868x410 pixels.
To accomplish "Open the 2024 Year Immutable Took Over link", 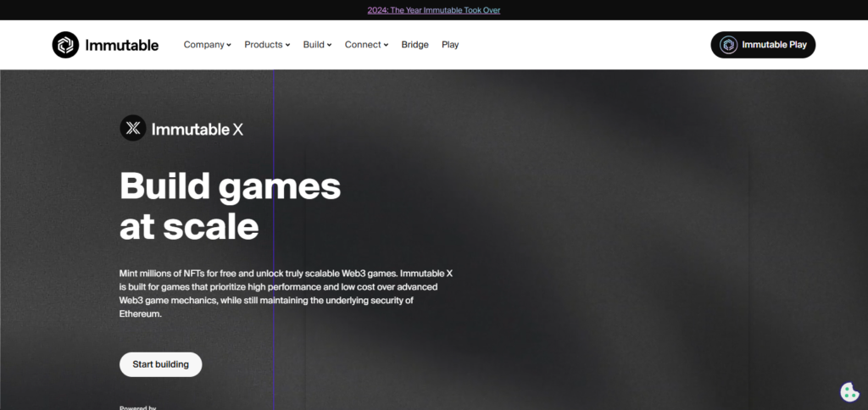I will click(x=434, y=10).
